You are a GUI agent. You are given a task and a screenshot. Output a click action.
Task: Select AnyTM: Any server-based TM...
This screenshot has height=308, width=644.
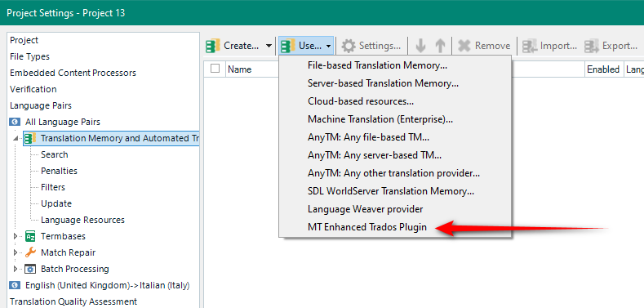pos(375,155)
